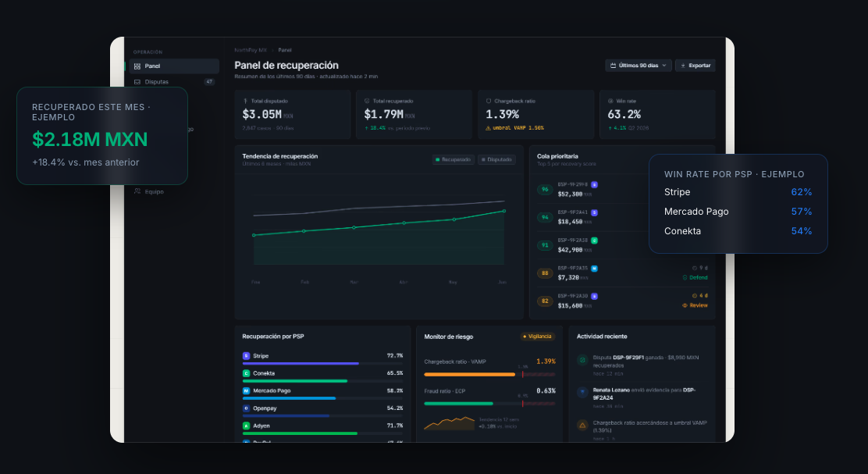868x474 pixels.
Task: Click the Openpay logo in Recuperación por PSP
Action: 247,408
